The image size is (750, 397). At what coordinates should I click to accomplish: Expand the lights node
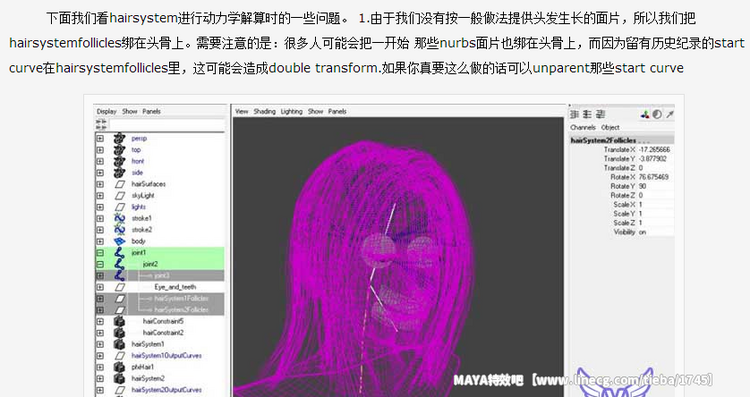[100, 207]
